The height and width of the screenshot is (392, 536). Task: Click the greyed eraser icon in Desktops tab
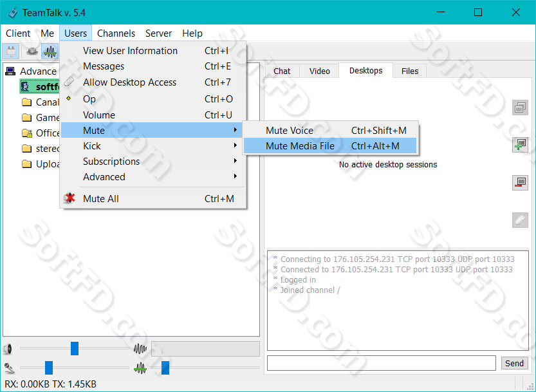pos(520,220)
